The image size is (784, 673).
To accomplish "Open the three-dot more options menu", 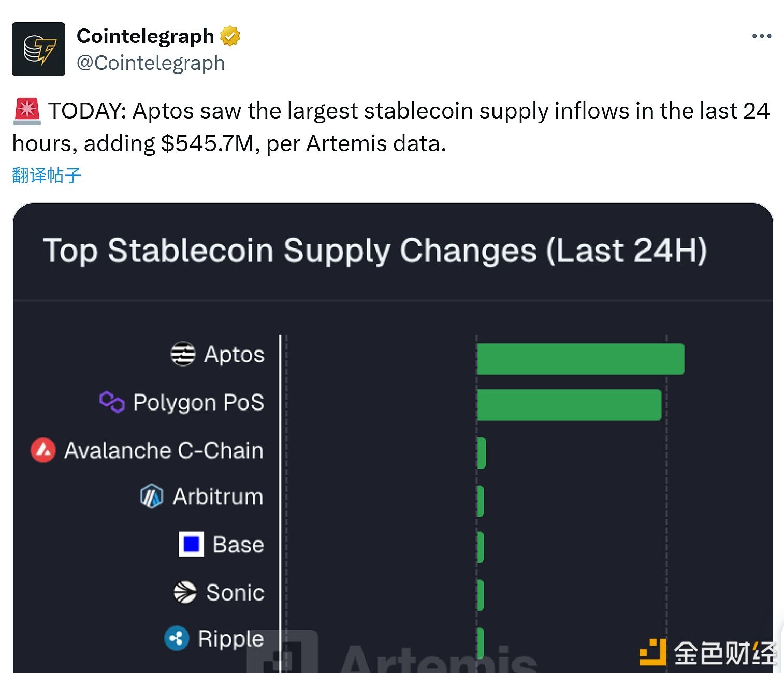I will click(x=761, y=36).
